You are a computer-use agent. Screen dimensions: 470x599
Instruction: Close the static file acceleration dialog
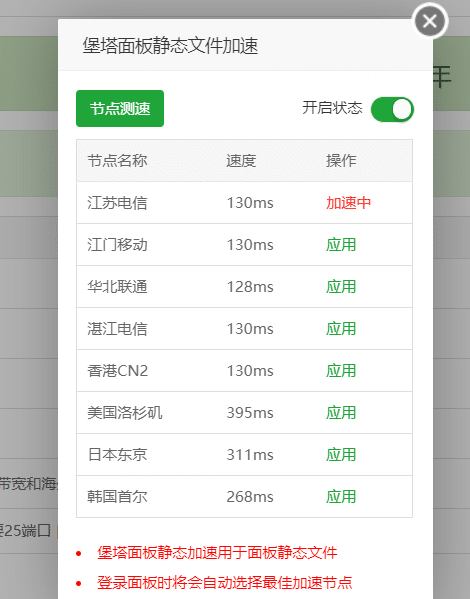430,21
